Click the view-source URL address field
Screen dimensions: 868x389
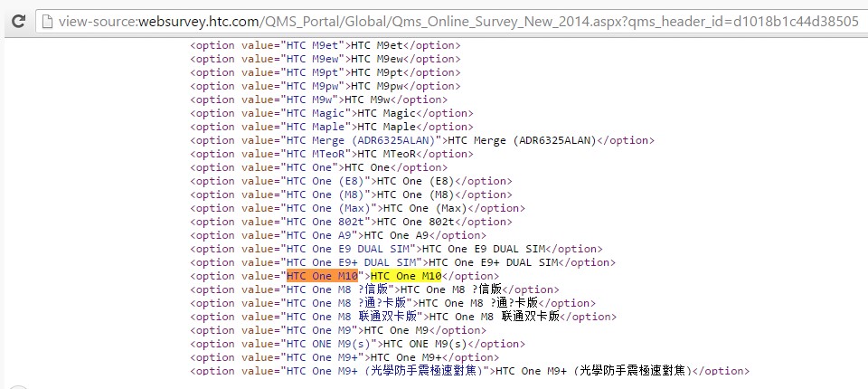point(452,22)
